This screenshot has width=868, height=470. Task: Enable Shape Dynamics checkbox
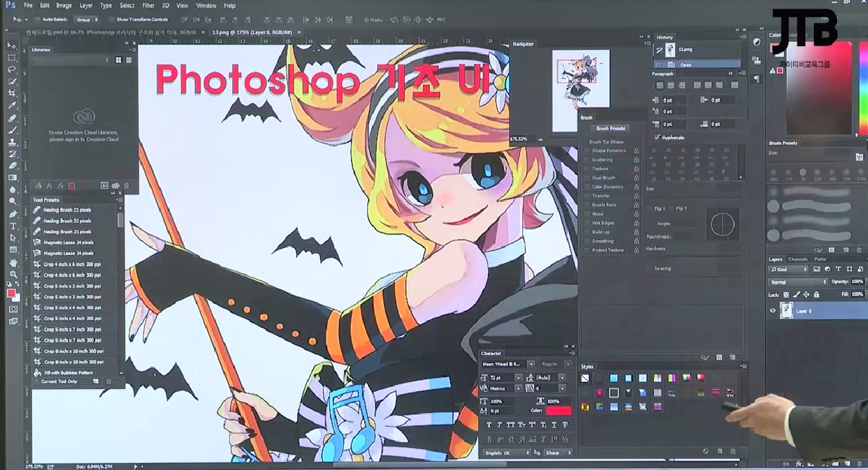(x=587, y=151)
